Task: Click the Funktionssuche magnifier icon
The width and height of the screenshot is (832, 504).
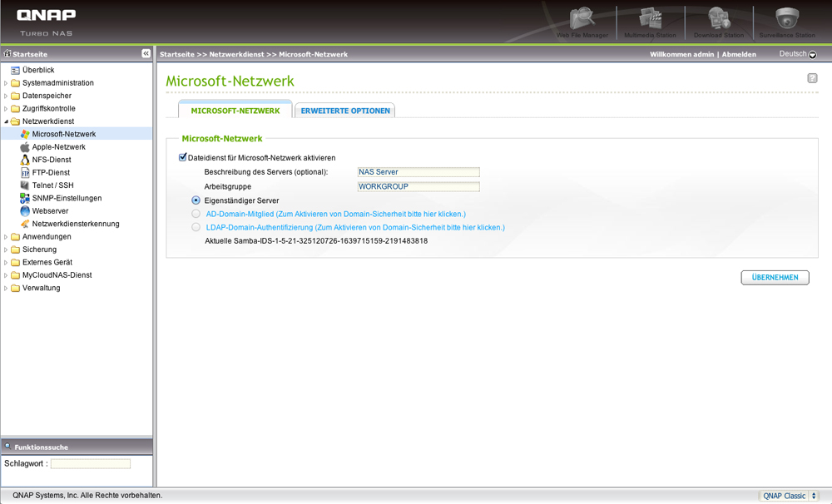Action: pyautogui.click(x=8, y=447)
